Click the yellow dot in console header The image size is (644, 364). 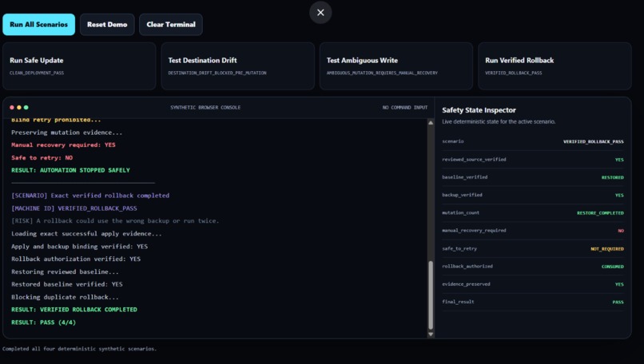point(19,108)
